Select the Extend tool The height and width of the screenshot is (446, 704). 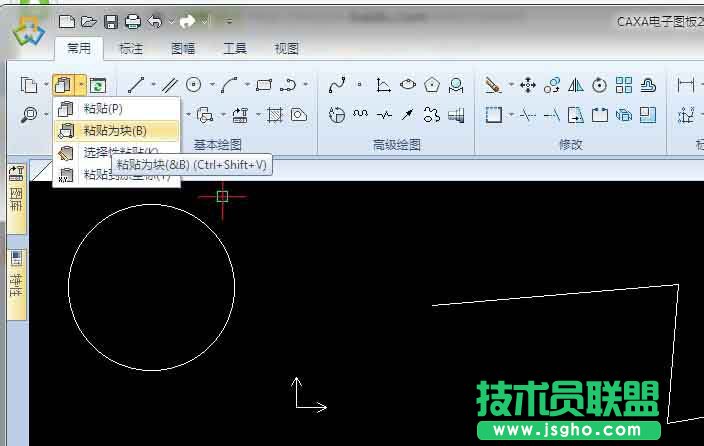pos(552,115)
